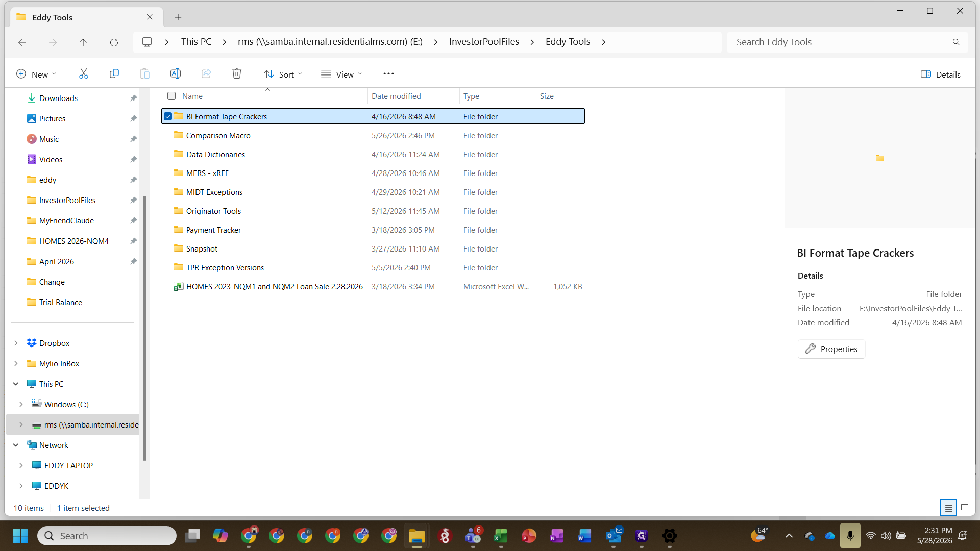Click the Properties button
The width and height of the screenshot is (980, 551).
coord(831,349)
